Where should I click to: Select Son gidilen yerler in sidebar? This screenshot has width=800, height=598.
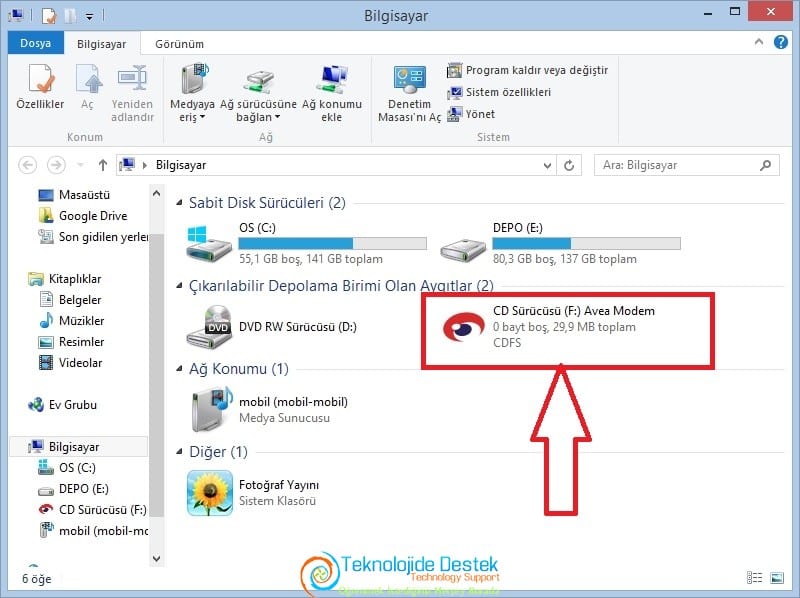click(93, 237)
